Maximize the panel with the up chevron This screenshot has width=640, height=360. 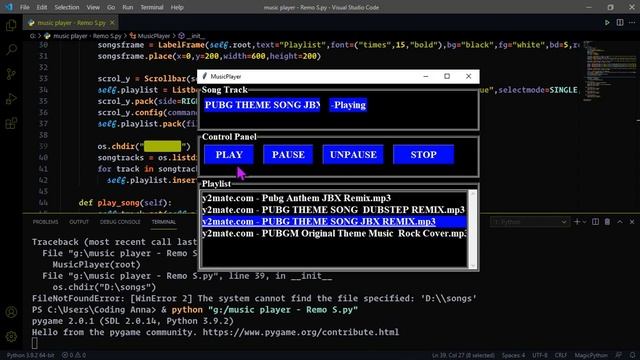coord(620,222)
